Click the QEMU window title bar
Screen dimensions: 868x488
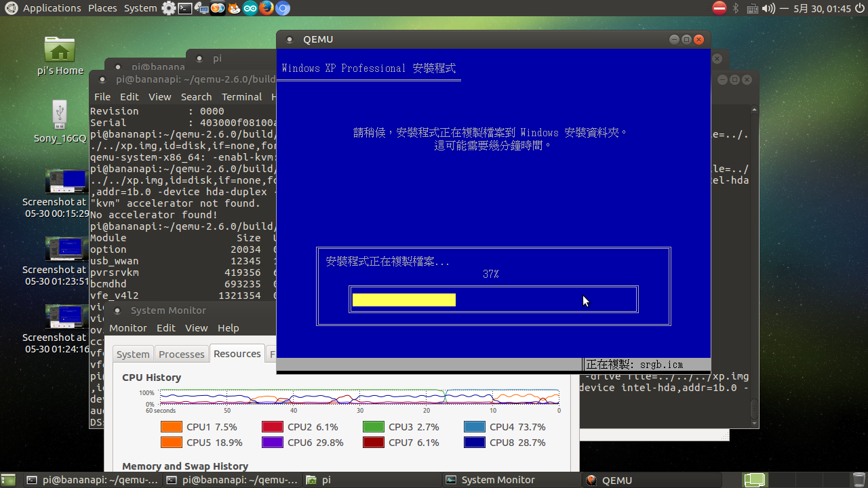[x=494, y=39]
